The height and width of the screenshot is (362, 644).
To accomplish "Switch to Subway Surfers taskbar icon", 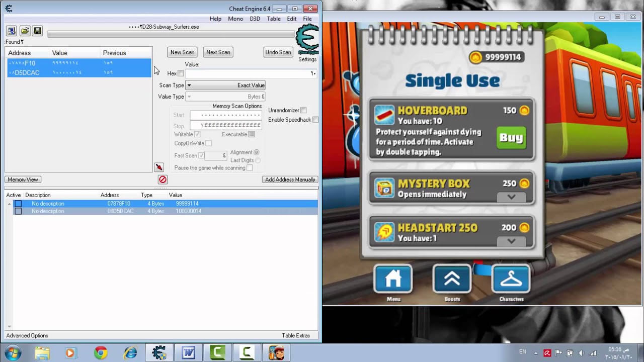I will pyautogui.click(x=276, y=353).
